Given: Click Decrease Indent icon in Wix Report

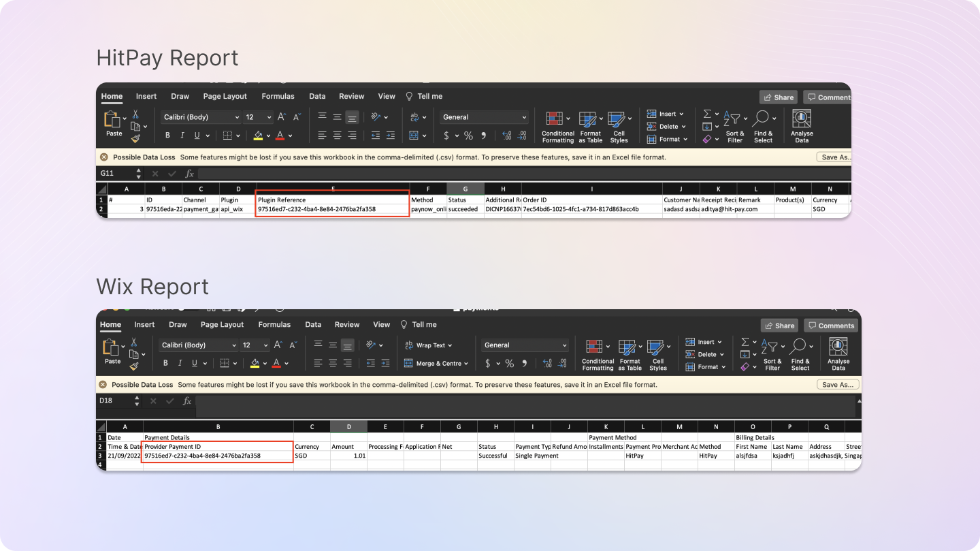Looking at the screenshot, I should click(371, 364).
